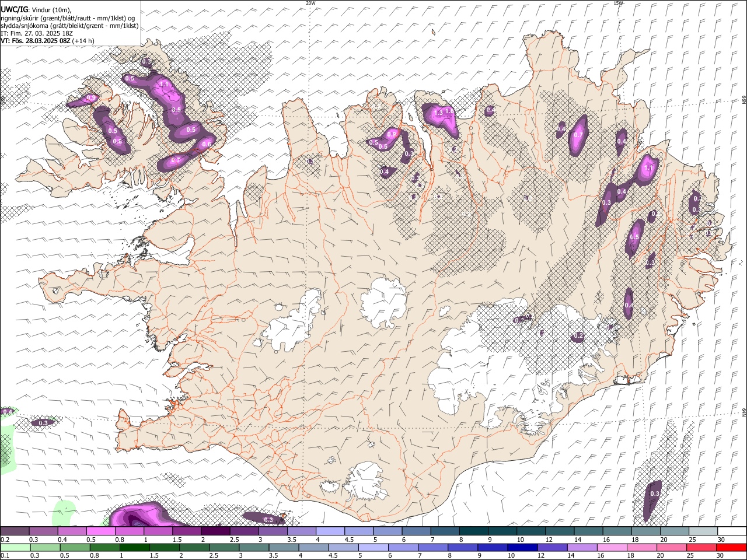This screenshot has width=747, height=560.
Task: Click the lower legend swatch starting at 8
Action: tap(463, 548)
